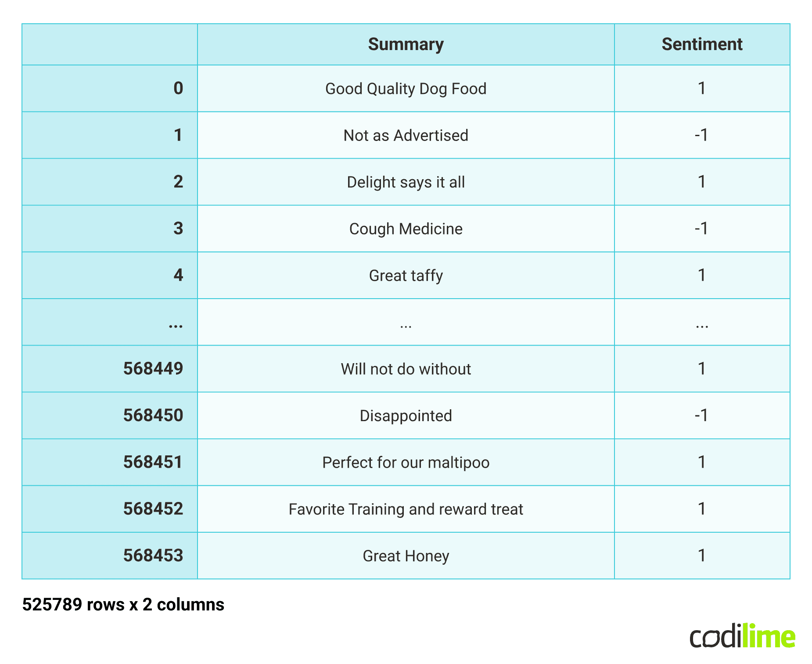The width and height of the screenshot is (812, 664).
Task: Select the "Not as Advertised" summary cell
Action: (406, 135)
